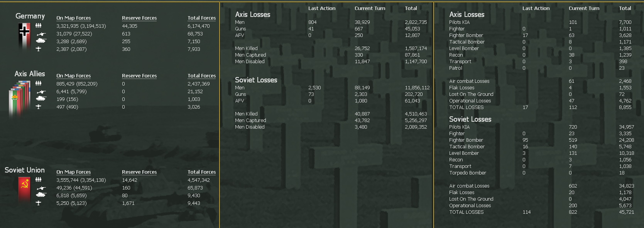Click Germany's aircraft icon
Screen dimensions: 644x228
click(38, 49)
